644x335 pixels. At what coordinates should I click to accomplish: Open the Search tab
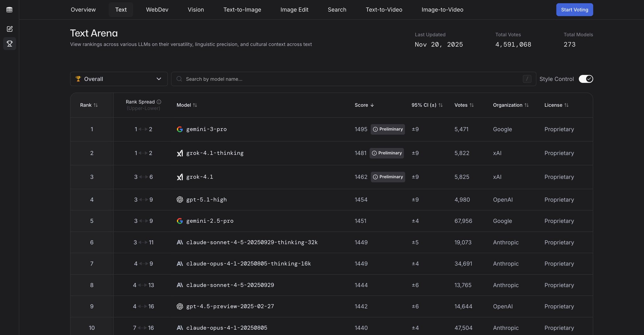337,10
